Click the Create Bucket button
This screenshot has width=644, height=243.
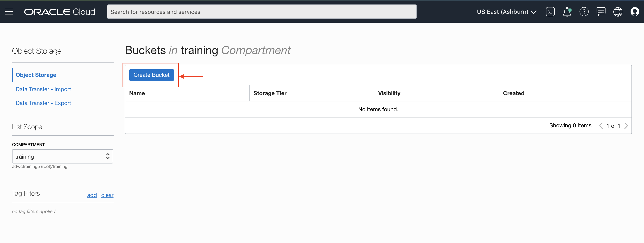pyautogui.click(x=151, y=75)
